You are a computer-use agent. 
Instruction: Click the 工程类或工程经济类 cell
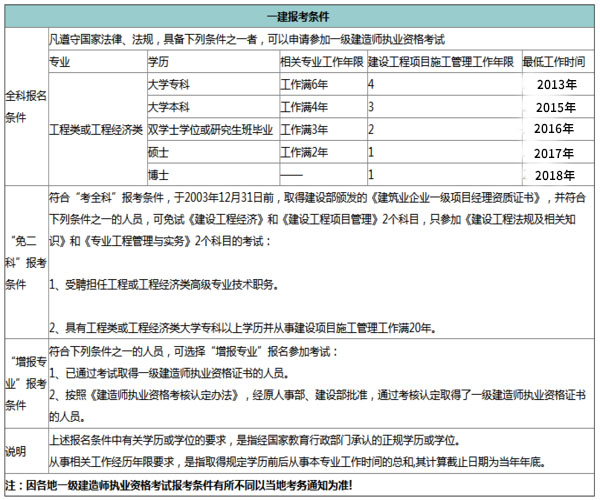(96, 130)
